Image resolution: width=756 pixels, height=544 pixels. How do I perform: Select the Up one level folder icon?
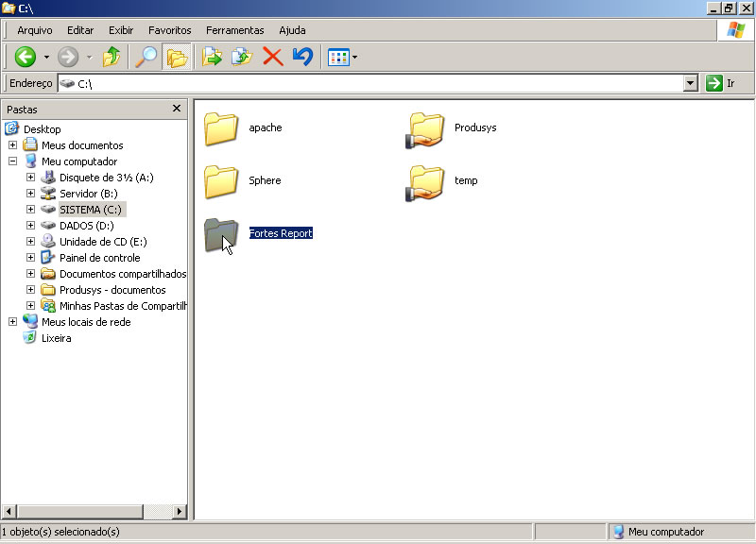point(112,57)
